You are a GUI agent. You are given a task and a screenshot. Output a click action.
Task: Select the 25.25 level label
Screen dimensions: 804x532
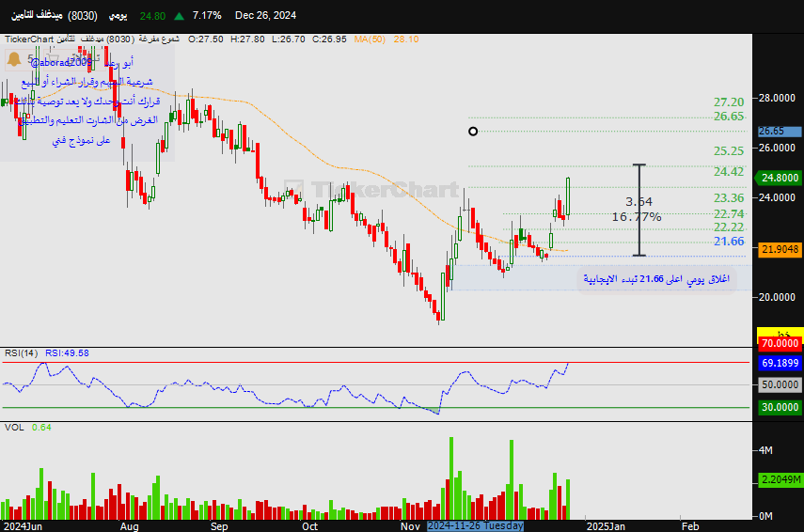tap(729, 151)
